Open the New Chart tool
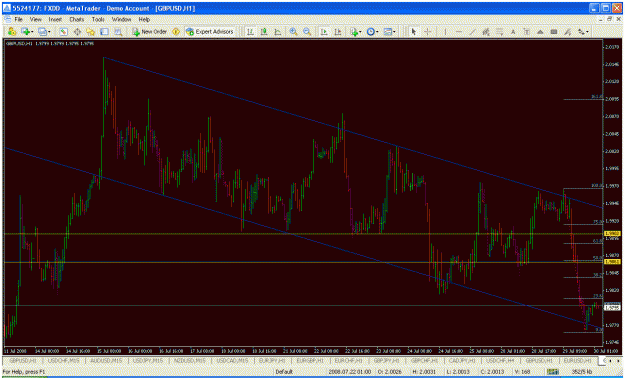Image resolution: width=625 pixels, height=378 pixels. click(26, 32)
